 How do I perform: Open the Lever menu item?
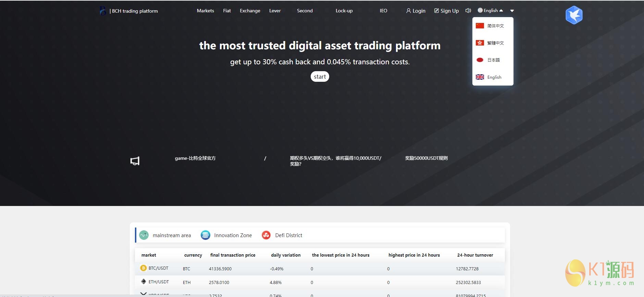(275, 11)
